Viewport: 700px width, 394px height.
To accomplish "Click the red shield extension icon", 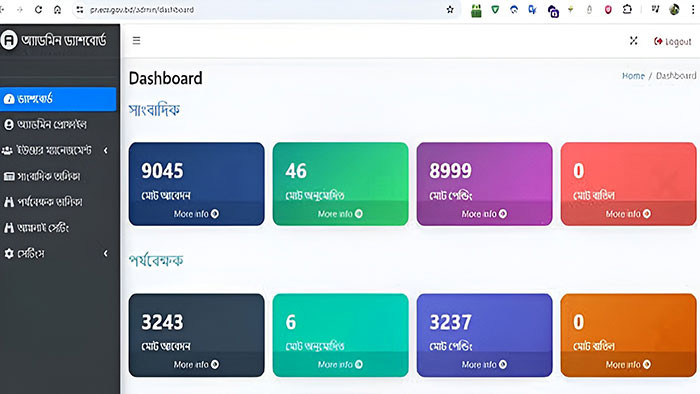I will click(608, 9).
